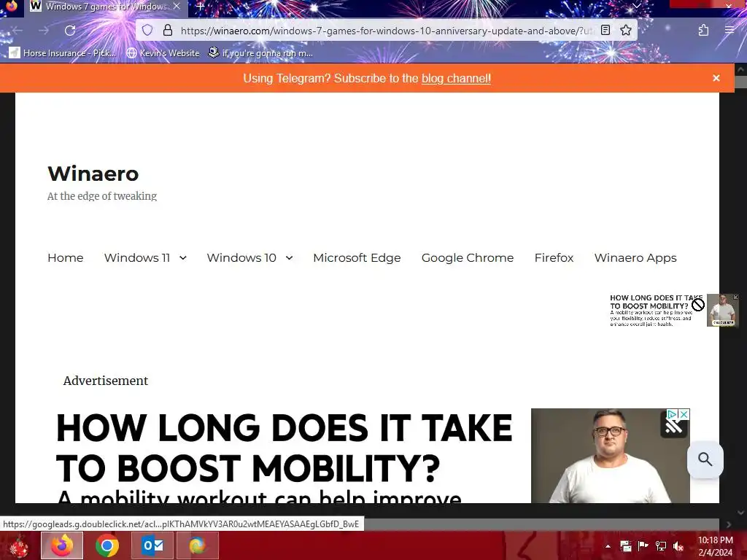The image size is (747, 560).
Task: Click the small floating mobility ad thumbnail
Action: pos(723,310)
